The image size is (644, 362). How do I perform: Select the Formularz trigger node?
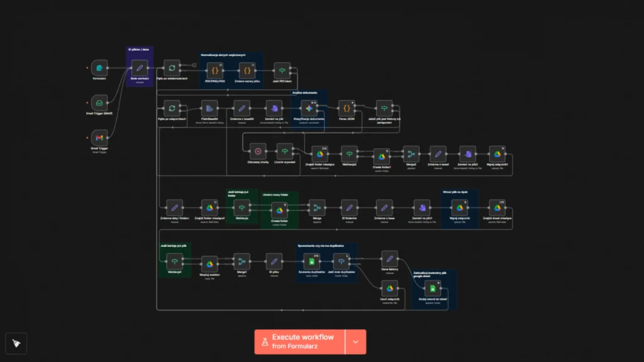(x=99, y=68)
